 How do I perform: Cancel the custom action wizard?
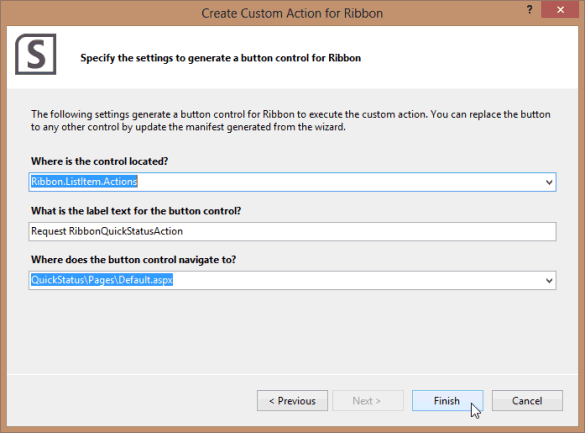(527, 401)
